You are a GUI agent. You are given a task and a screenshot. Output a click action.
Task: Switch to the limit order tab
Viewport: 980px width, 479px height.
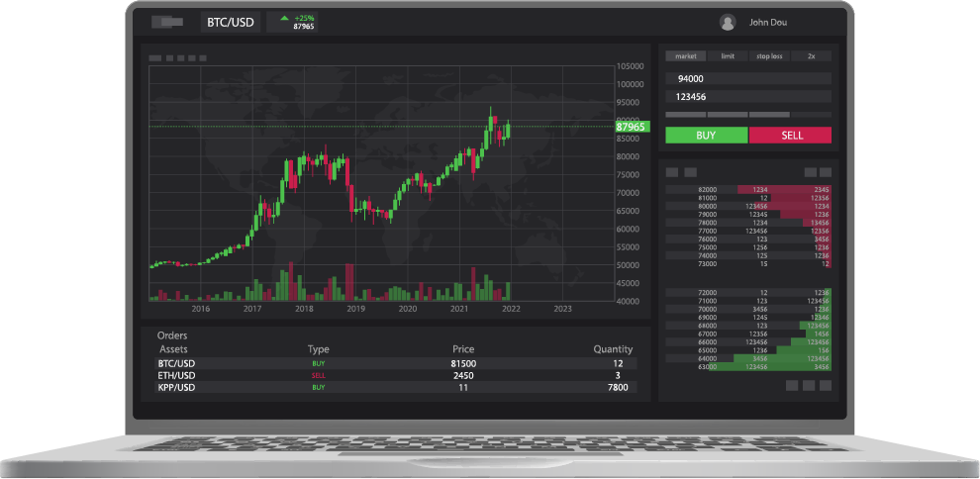(x=728, y=56)
